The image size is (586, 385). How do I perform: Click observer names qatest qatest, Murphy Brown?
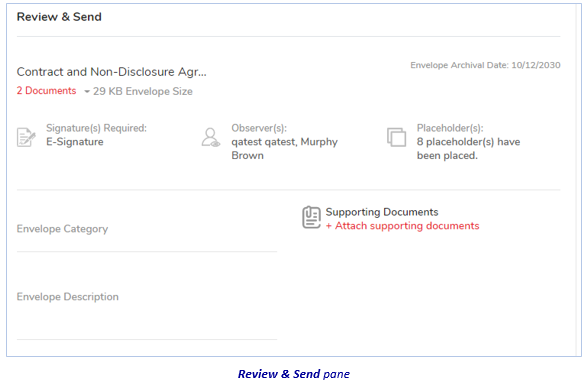click(x=284, y=149)
